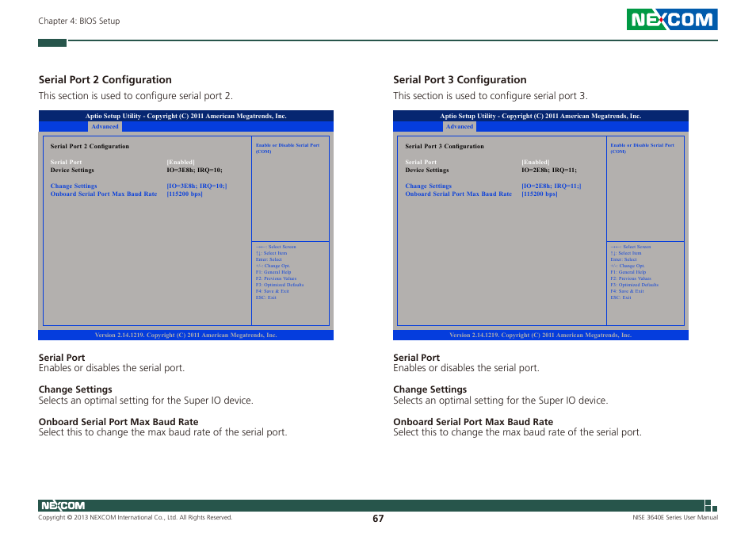Screen dimensions: 756x533
Task: Open the [IO=3E8h; IRQ=10;] Change Settings value
Action: click(x=197, y=186)
